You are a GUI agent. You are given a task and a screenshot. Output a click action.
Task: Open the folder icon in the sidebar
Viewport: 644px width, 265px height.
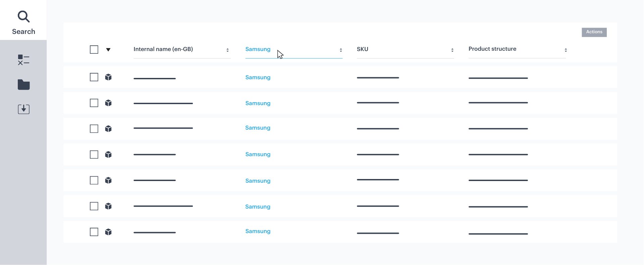click(23, 85)
